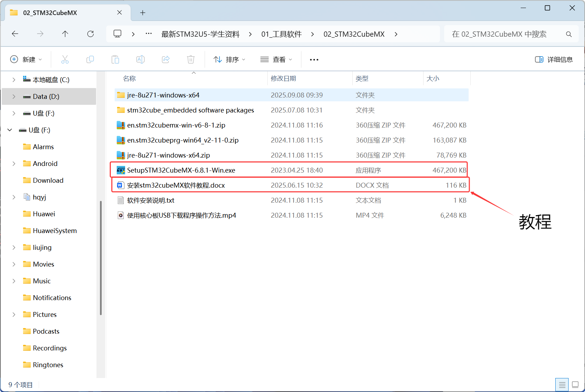Expand Data (D:) in navigation tree

14,96
